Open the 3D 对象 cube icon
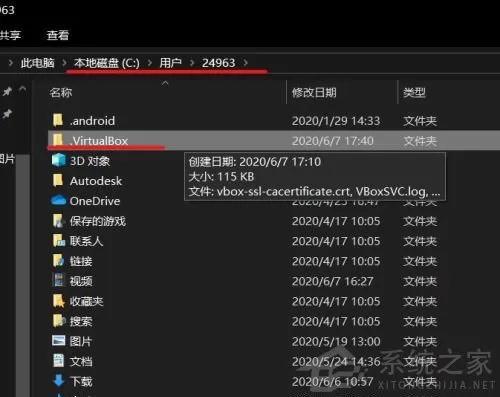This screenshot has width=500, height=397. click(59, 160)
